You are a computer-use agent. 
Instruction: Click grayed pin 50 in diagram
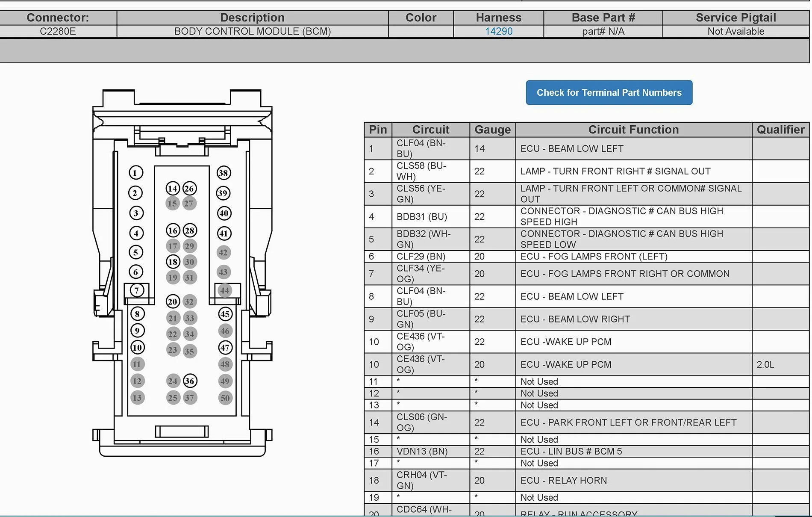[x=225, y=398]
